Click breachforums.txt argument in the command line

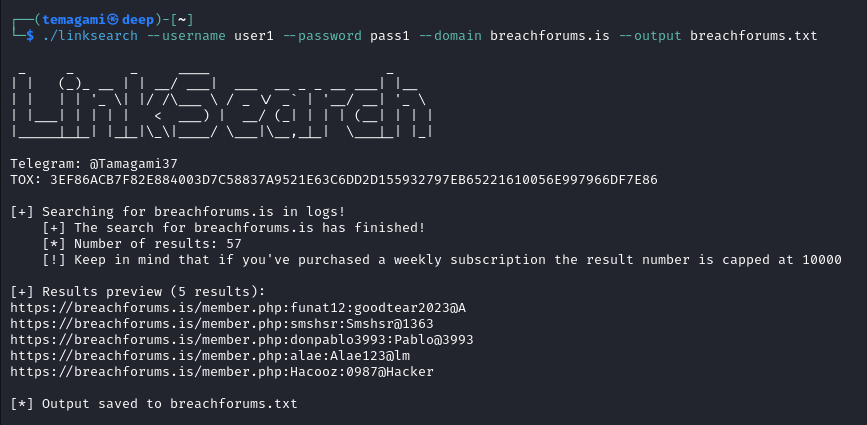[754, 36]
